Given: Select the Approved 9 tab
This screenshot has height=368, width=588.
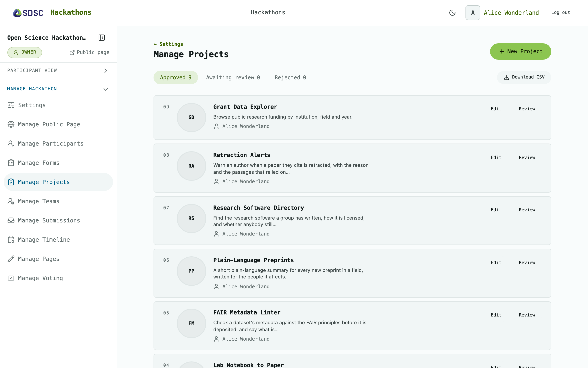Looking at the screenshot, I should tap(176, 78).
